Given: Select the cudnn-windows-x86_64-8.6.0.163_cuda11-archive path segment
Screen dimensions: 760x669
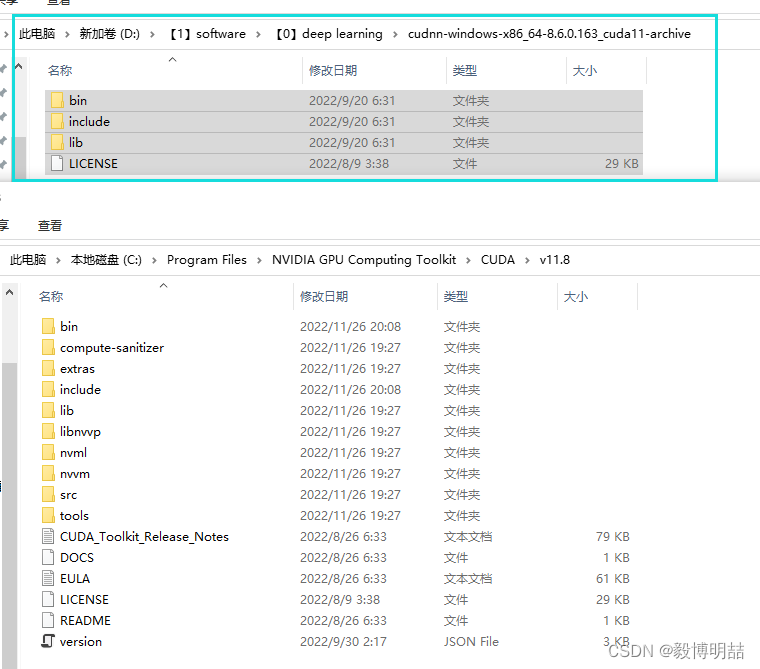Looking at the screenshot, I should [x=549, y=34].
